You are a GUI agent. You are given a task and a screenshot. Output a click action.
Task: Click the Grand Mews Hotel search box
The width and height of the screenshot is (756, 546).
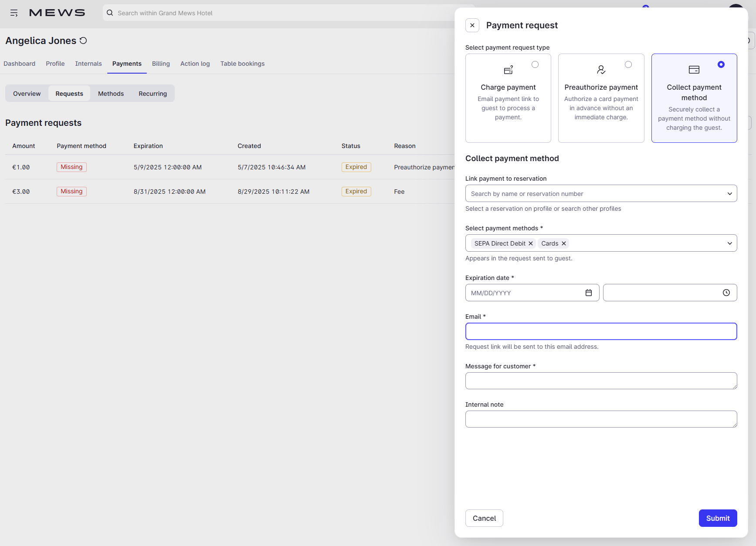279,13
